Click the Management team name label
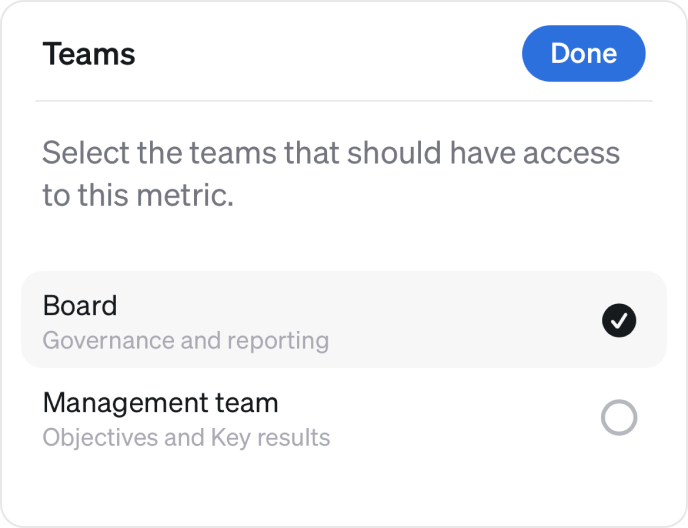The height and width of the screenshot is (528, 688). point(161,402)
